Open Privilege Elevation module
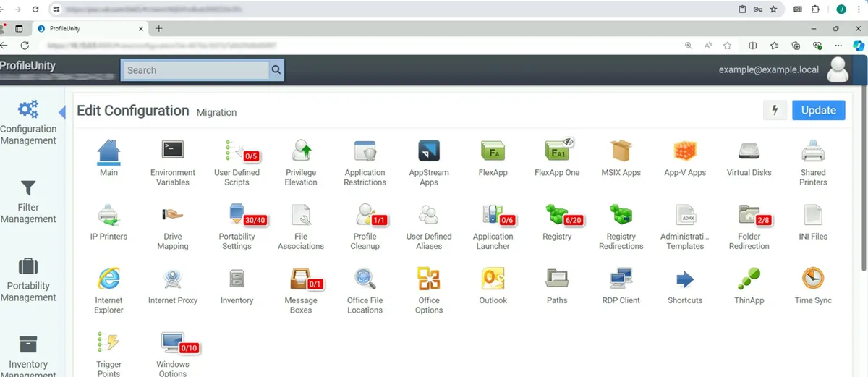Viewport: 868px width, 377px height. 301,163
